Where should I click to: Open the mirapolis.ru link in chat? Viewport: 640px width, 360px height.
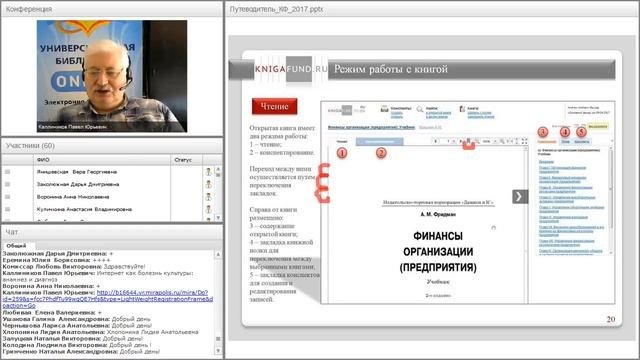[108, 299]
